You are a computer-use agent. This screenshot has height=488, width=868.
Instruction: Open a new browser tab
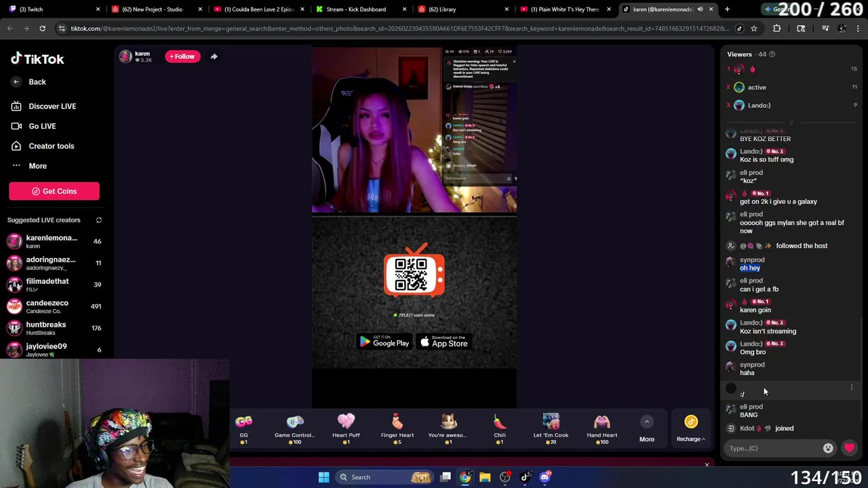click(x=727, y=9)
